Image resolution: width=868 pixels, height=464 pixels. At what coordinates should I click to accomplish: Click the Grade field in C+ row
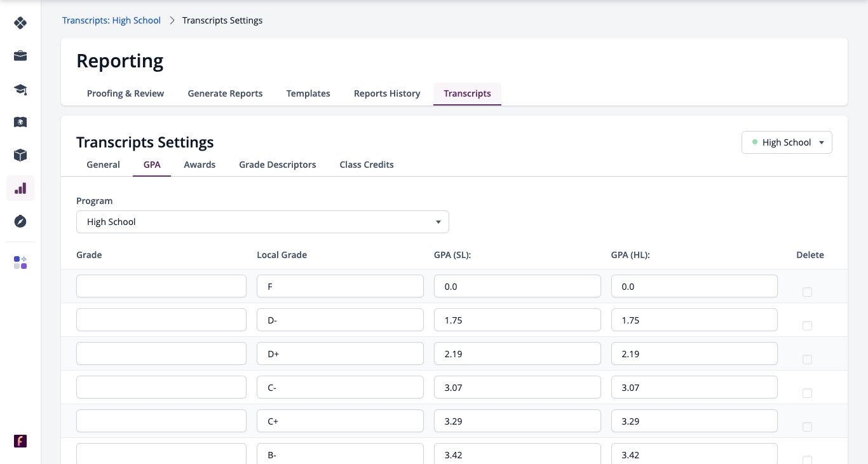[161, 421]
